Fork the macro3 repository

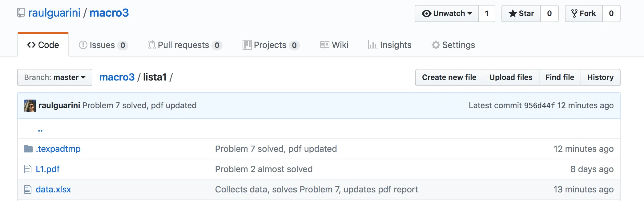click(x=584, y=14)
